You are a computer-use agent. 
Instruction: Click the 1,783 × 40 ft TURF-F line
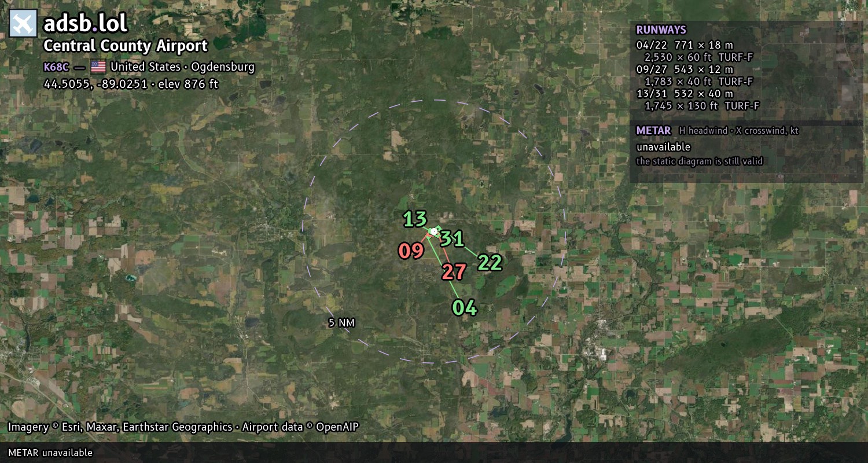(x=698, y=81)
